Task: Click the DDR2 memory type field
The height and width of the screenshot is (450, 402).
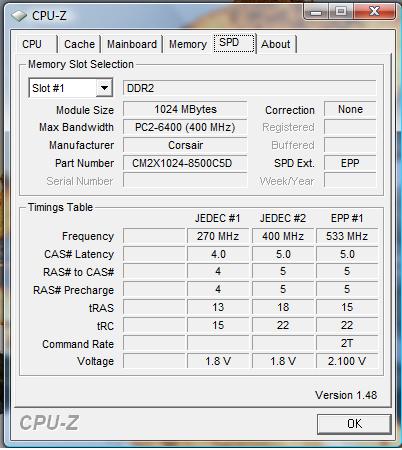Action: [250, 88]
